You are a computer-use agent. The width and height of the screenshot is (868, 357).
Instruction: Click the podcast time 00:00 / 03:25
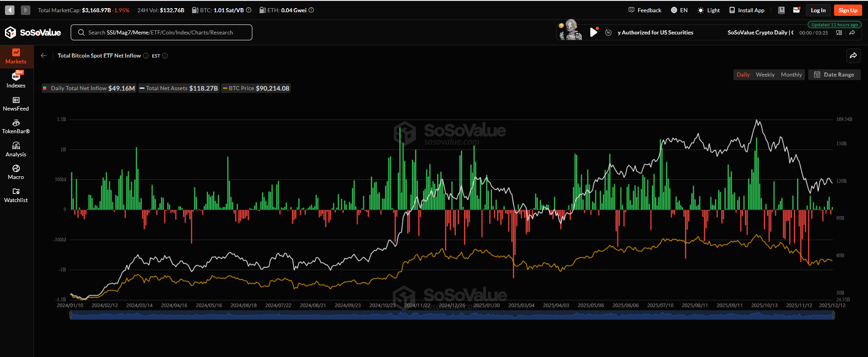(x=814, y=33)
